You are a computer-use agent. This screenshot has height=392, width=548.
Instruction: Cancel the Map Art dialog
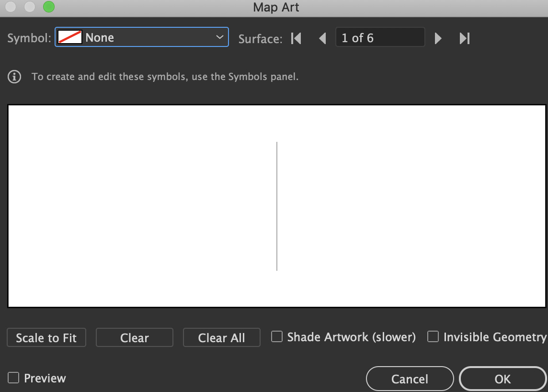point(410,379)
